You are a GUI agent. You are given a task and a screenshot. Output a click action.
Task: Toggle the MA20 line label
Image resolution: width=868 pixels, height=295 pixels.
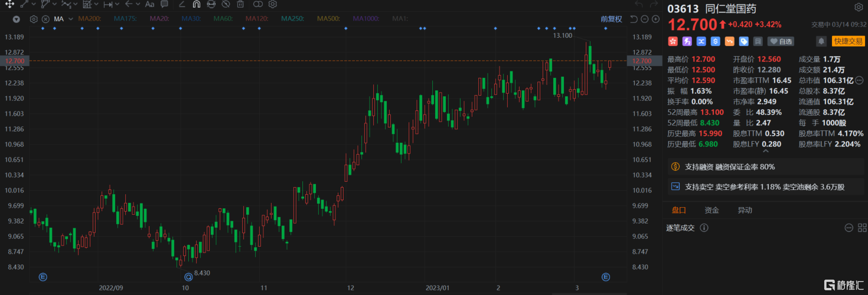tap(159, 19)
